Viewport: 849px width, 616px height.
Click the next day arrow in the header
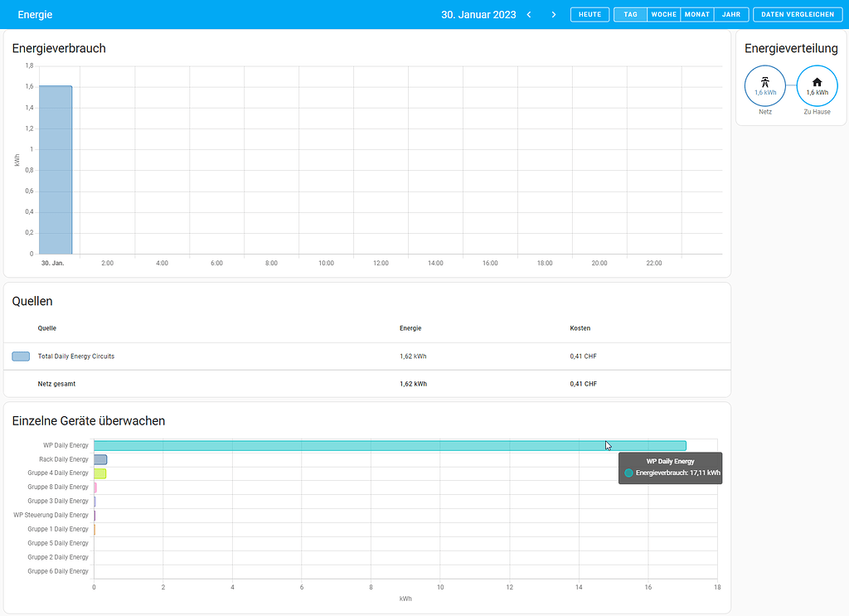pyautogui.click(x=553, y=14)
